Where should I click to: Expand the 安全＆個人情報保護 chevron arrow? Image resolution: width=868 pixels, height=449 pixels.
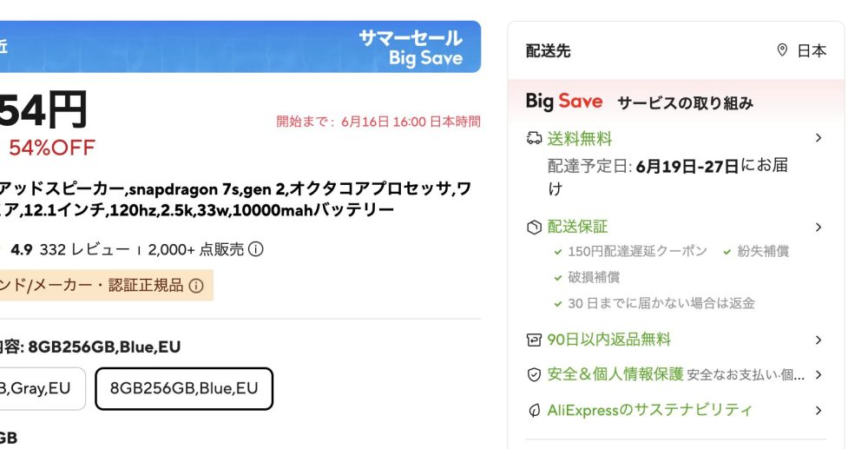click(819, 375)
